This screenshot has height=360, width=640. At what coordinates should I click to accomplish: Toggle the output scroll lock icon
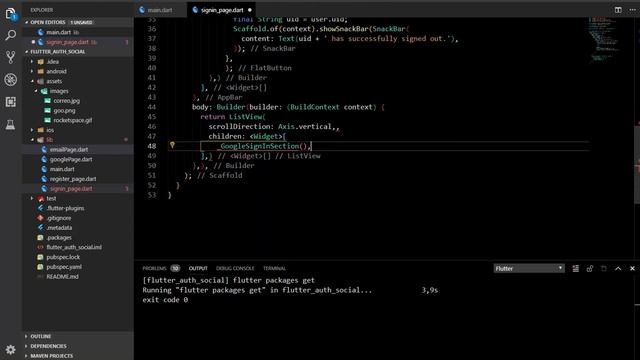click(x=589, y=269)
